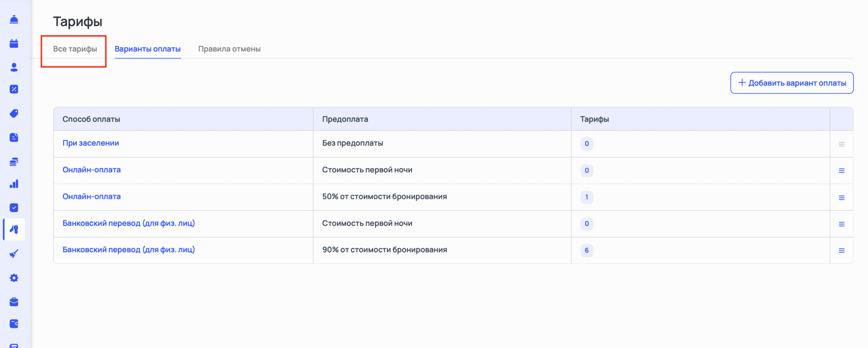Image resolution: width=868 pixels, height=348 pixels.
Task: Switch to the Все тарифы tab
Action: (75, 49)
